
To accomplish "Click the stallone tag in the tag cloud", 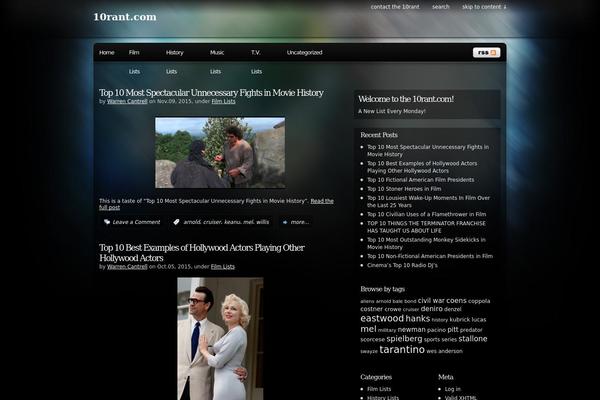I will point(473,339).
